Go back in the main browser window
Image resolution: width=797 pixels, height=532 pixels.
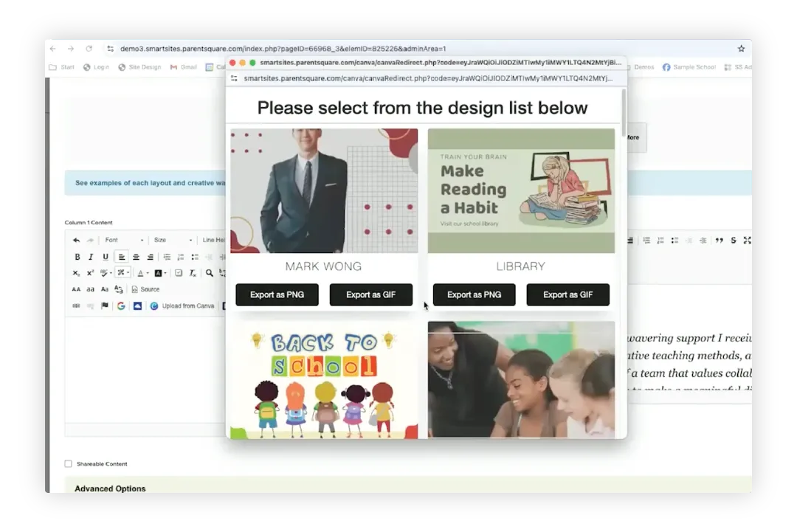[53, 49]
